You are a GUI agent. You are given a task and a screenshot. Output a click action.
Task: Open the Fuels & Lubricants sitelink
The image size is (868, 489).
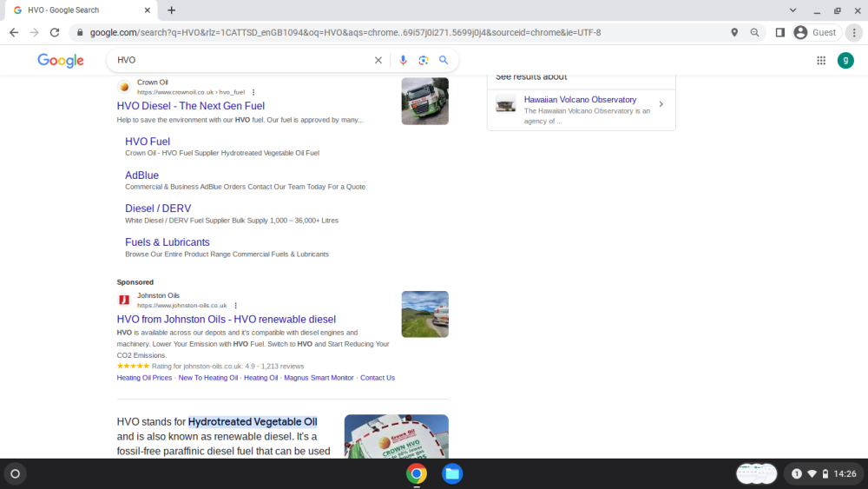tap(168, 242)
